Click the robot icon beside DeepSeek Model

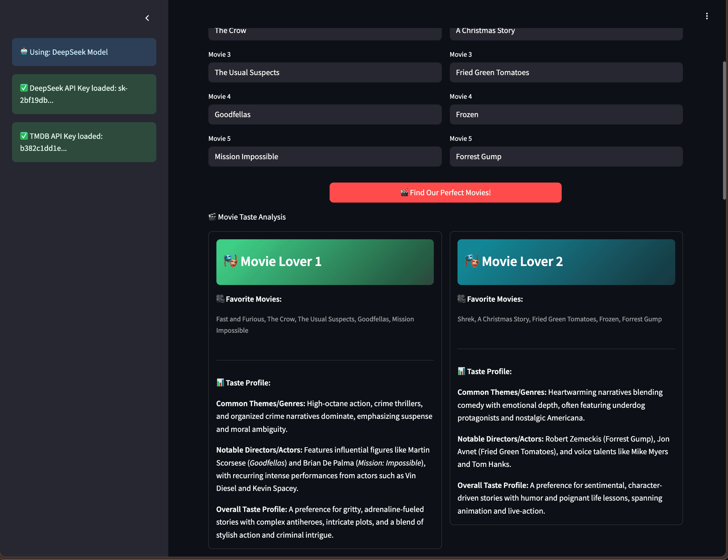coord(24,52)
